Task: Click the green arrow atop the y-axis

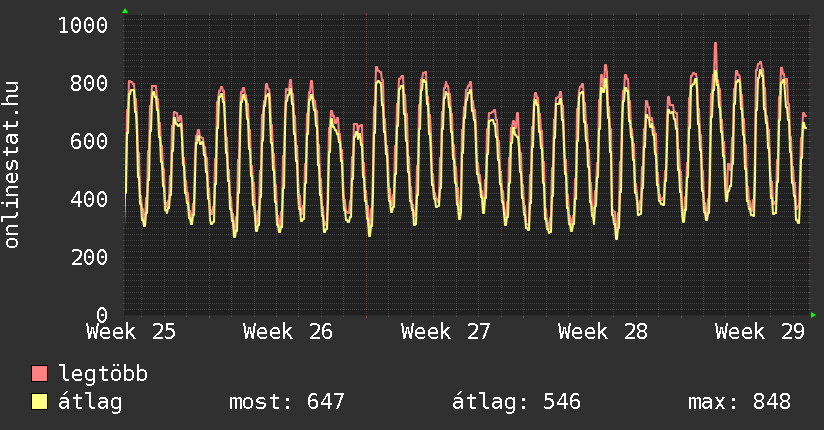Action: (x=125, y=11)
